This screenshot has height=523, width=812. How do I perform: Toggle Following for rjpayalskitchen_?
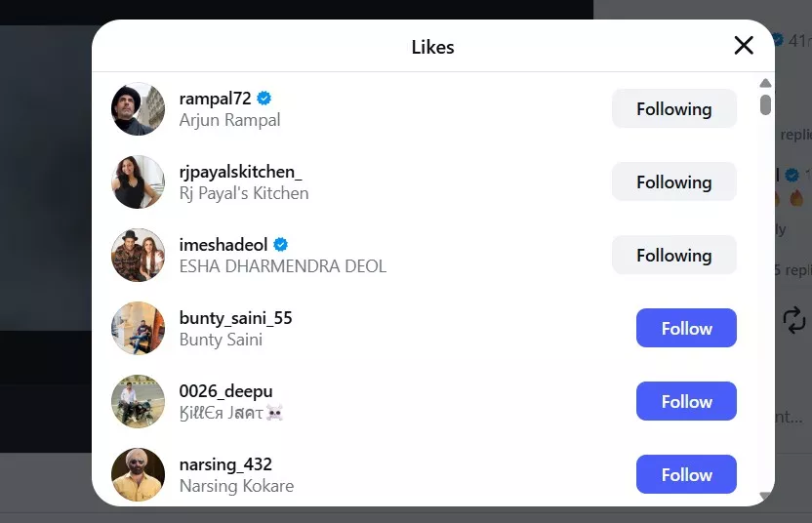[x=673, y=182]
